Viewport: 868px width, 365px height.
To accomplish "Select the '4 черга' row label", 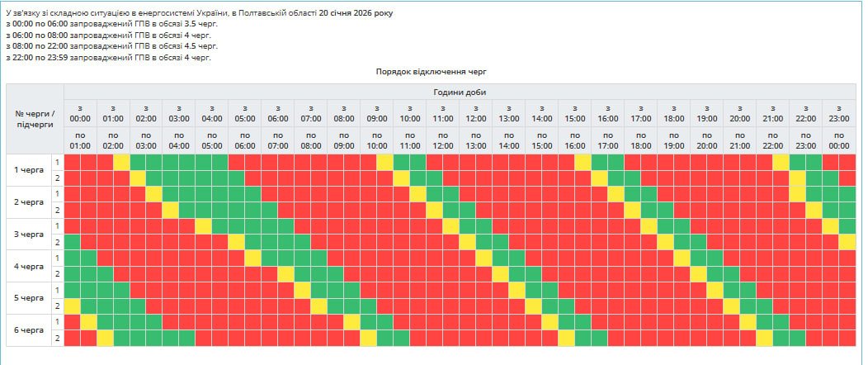I will click(x=28, y=267).
